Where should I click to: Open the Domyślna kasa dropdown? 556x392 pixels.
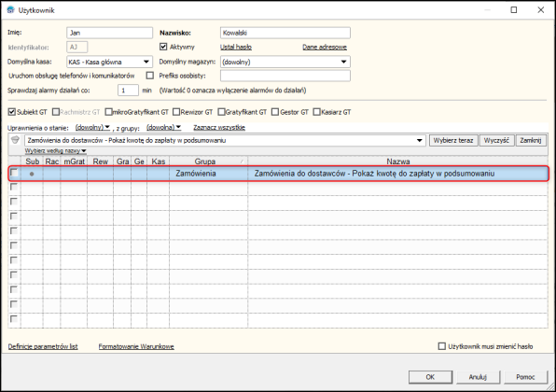click(146, 62)
